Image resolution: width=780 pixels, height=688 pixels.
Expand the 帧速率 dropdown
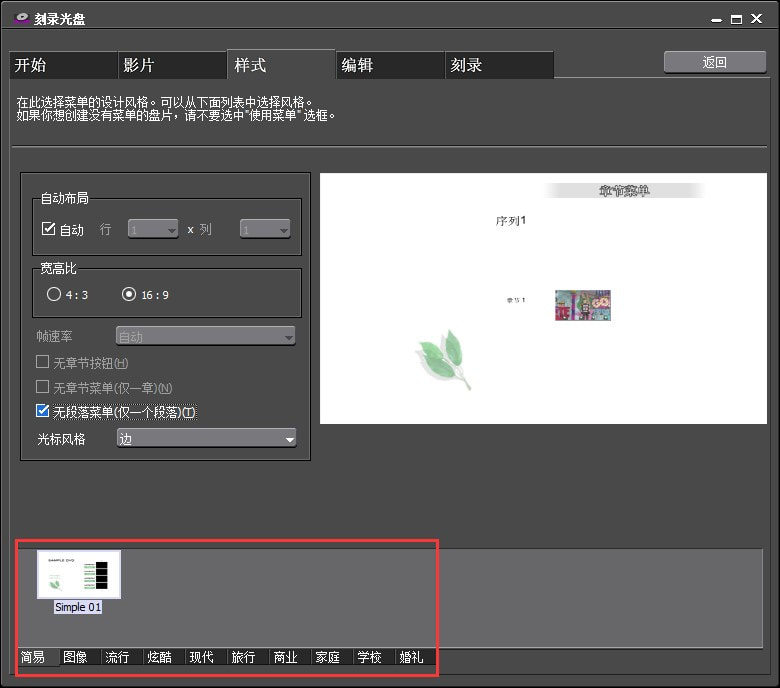click(206, 336)
